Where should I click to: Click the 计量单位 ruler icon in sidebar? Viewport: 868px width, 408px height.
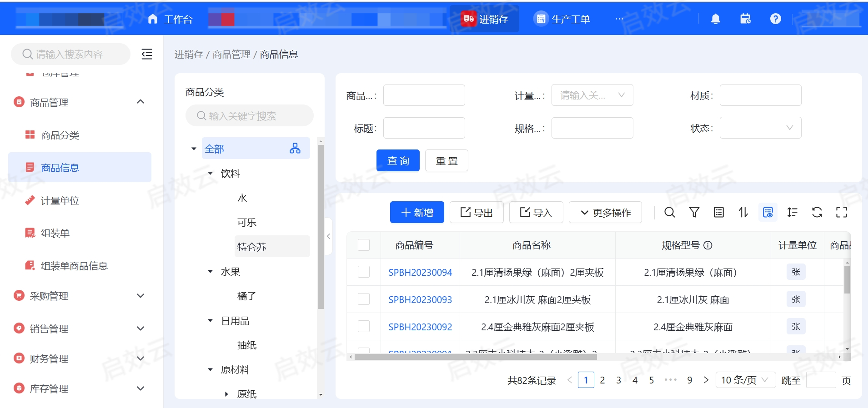pyautogui.click(x=30, y=200)
